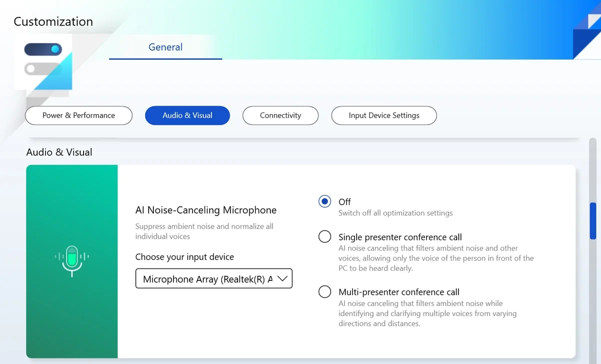Open Input Device Settings
The height and width of the screenshot is (364, 601).
[384, 115]
